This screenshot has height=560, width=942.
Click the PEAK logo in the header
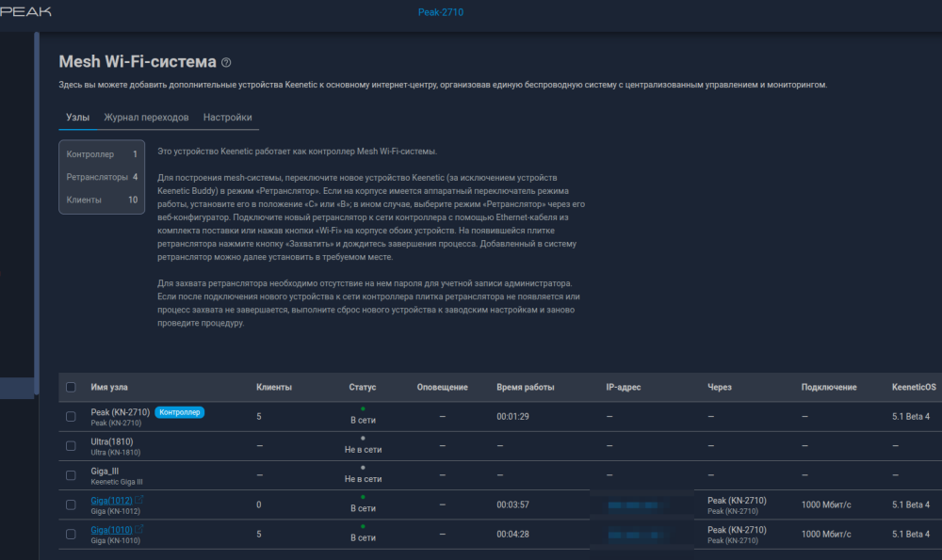pyautogui.click(x=25, y=11)
